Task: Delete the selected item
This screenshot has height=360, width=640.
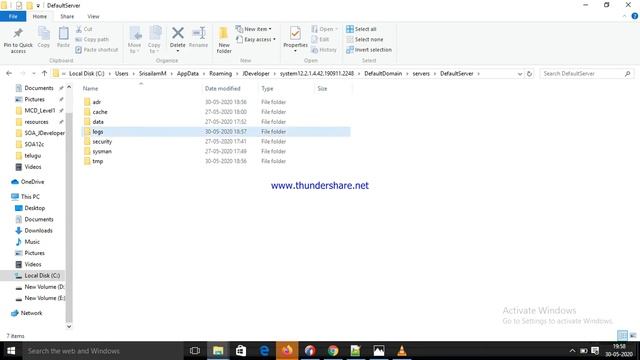Action: pos(178,40)
